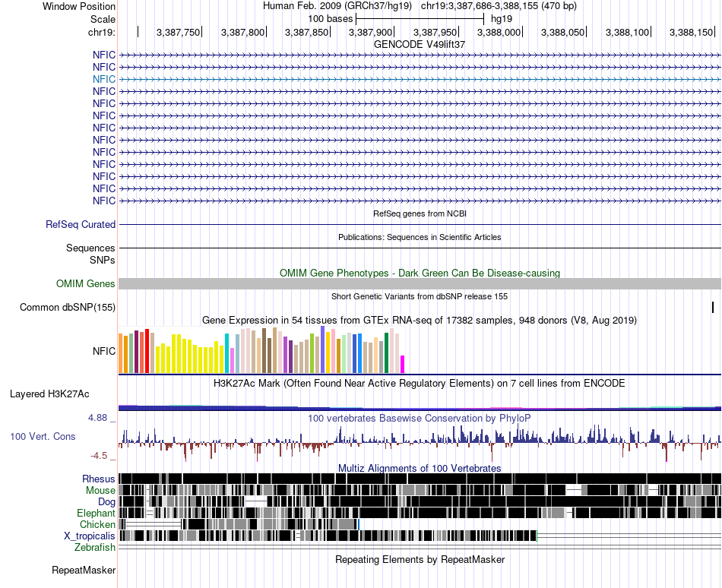Click the chr19:3,387,686-3,388,155 (470 bp) position text
Screen dimensions: 722x588
pos(499,6)
